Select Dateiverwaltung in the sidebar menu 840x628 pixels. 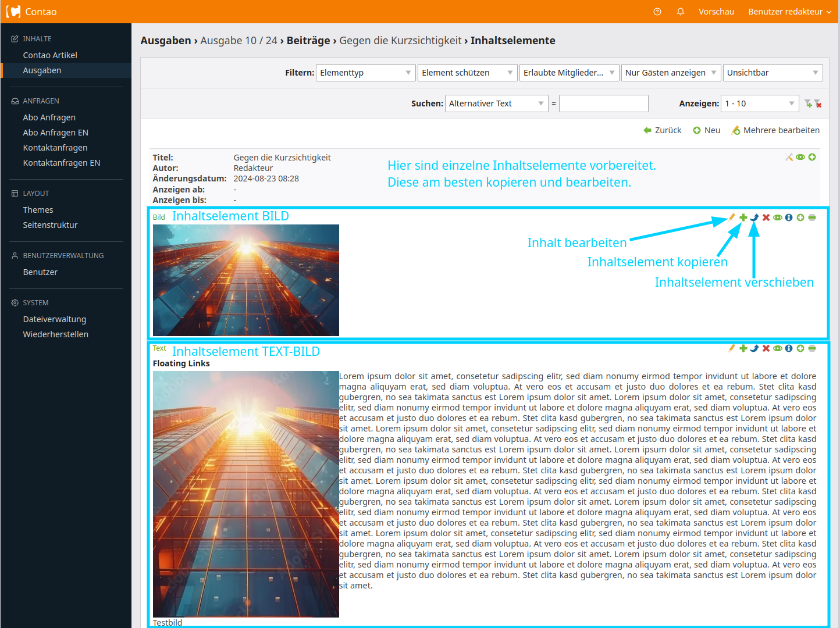point(55,319)
